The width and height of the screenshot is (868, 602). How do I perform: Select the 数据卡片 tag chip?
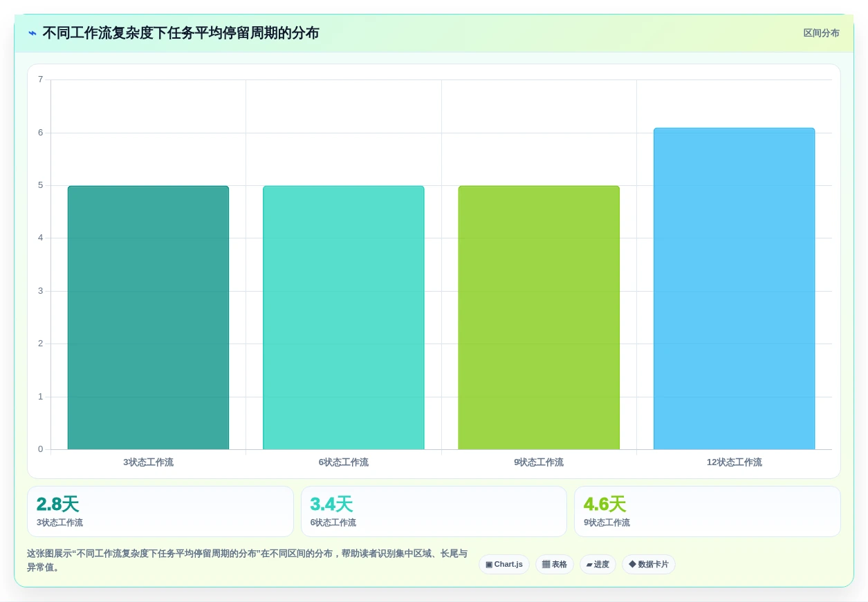click(649, 565)
